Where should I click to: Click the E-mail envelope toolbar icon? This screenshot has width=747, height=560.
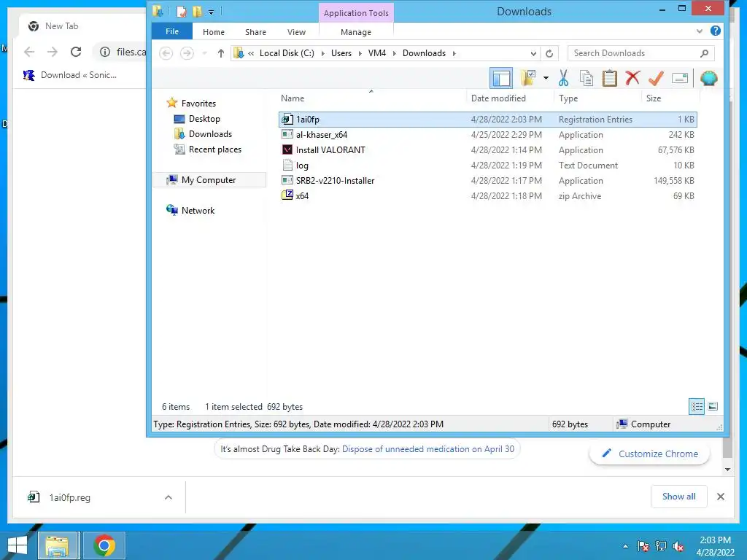680,78
